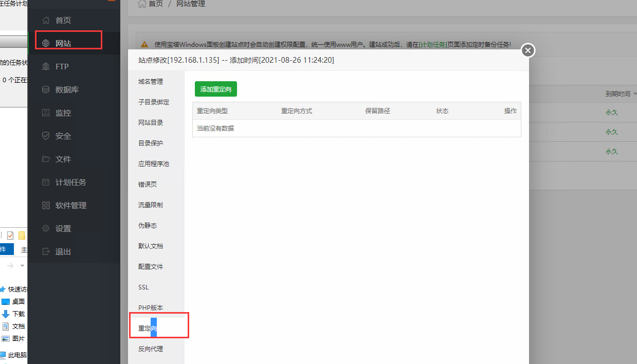Open 图片 in the Explorer navigation pane
The width and height of the screenshot is (637, 364).
click(x=19, y=339)
